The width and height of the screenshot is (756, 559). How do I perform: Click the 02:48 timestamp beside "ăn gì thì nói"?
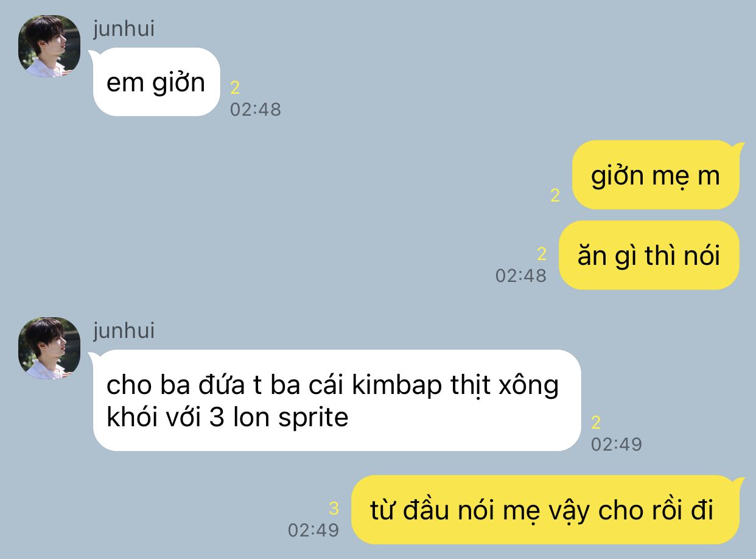pos(521,276)
